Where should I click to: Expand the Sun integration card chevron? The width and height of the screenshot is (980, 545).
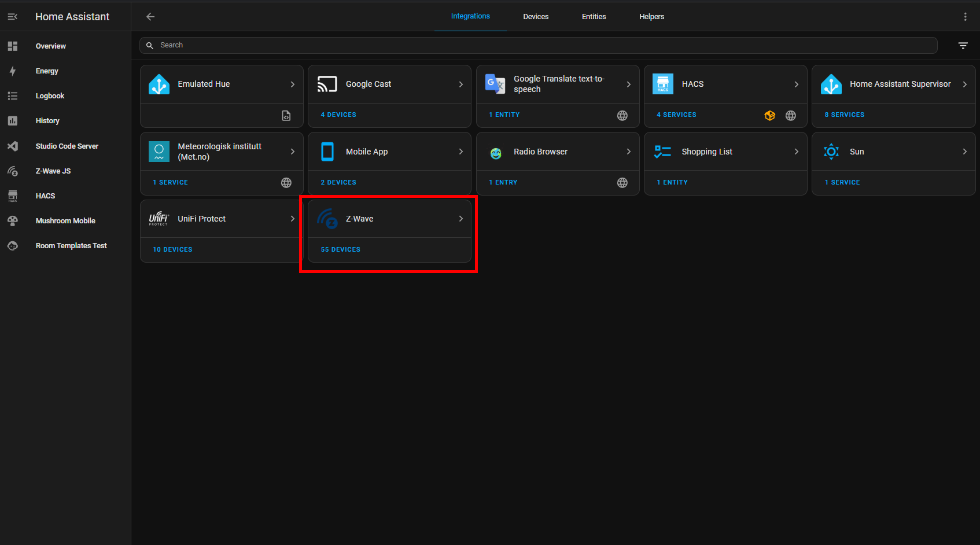[x=964, y=152]
